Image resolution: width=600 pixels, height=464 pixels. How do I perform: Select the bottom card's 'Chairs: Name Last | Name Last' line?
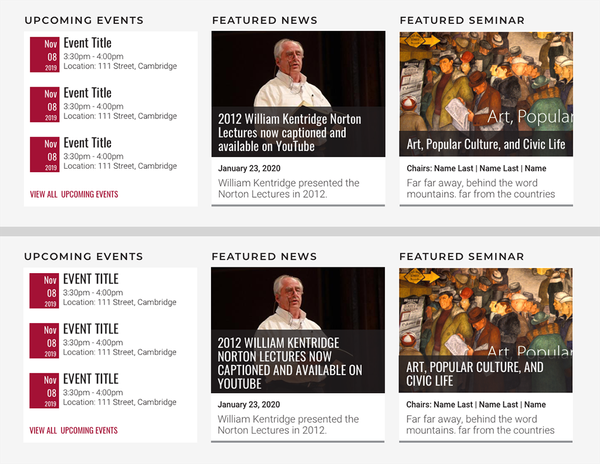(x=476, y=404)
